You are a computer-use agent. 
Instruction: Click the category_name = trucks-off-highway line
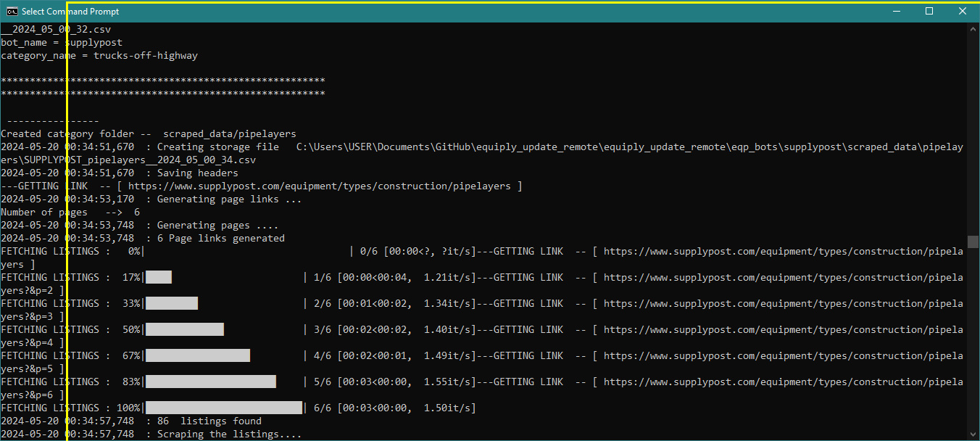pyautogui.click(x=98, y=54)
